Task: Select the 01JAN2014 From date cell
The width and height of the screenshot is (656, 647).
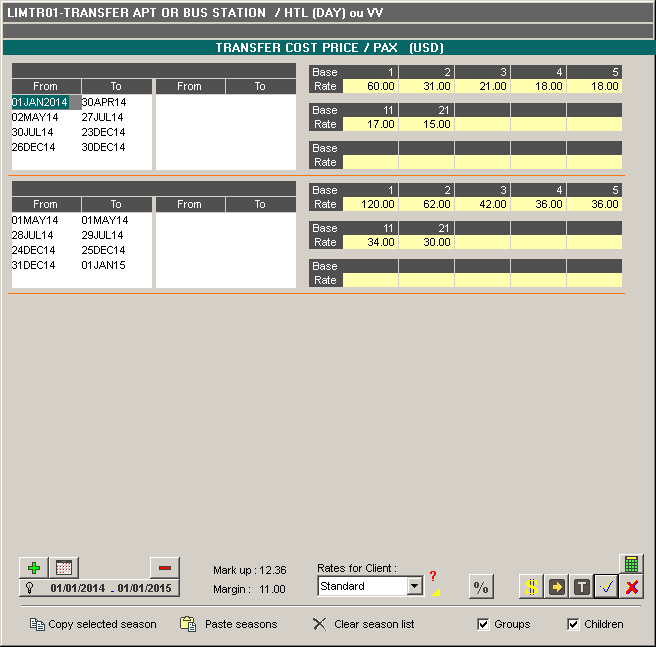Action: click(41, 102)
